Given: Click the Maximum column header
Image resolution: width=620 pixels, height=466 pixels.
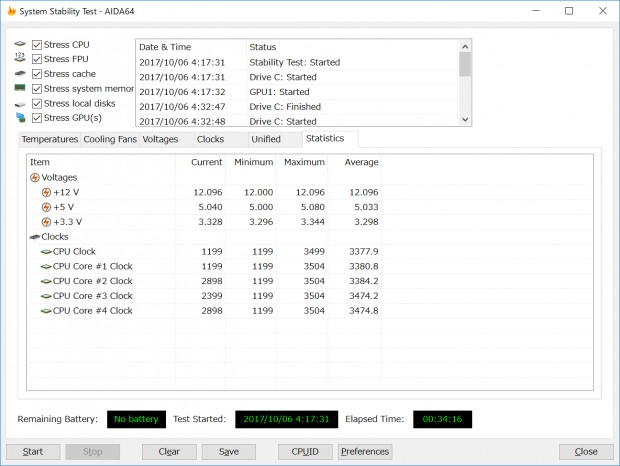Looking at the screenshot, I should point(302,162).
